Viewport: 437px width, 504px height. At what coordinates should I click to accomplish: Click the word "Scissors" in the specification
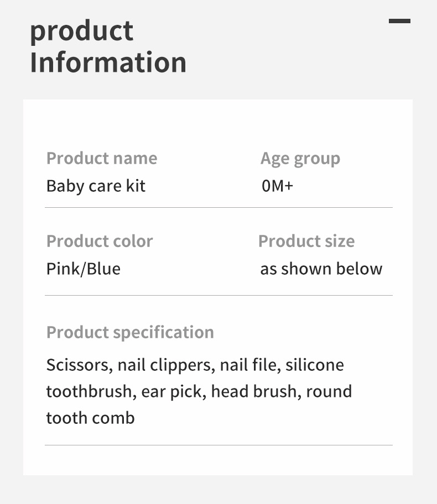[x=79, y=365]
